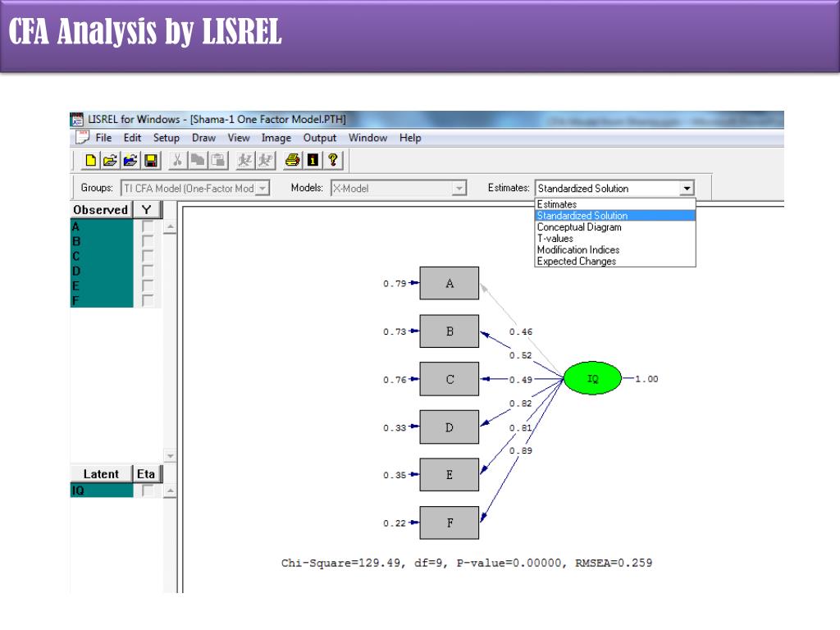The height and width of the screenshot is (630, 840).
Task: Open the Window menu
Action: [367, 138]
